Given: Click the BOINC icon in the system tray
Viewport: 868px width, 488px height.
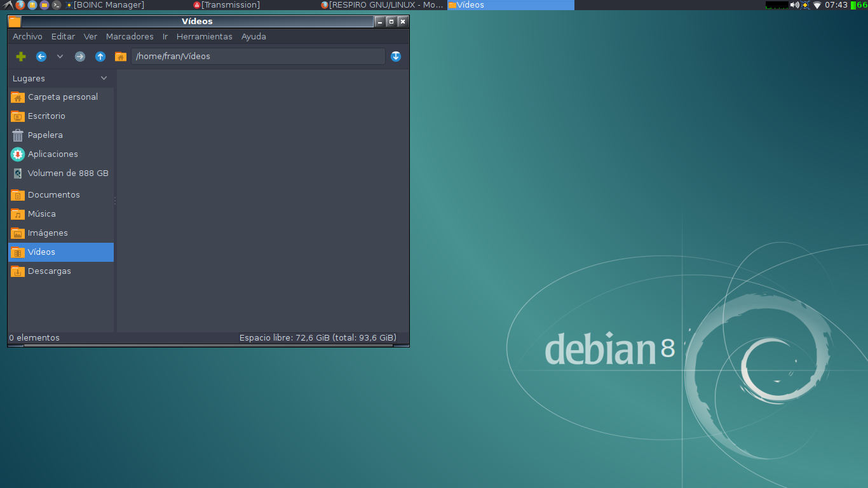Looking at the screenshot, I should (x=805, y=5).
